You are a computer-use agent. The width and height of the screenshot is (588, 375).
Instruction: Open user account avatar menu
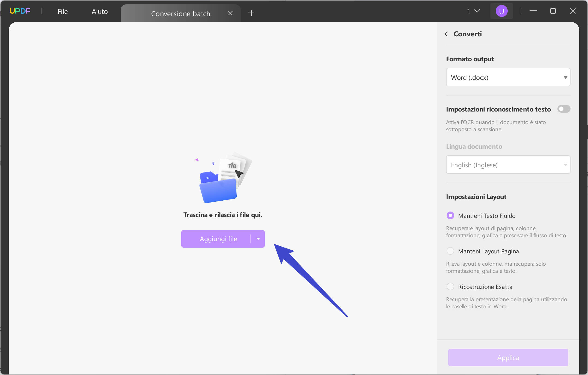[501, 11]
